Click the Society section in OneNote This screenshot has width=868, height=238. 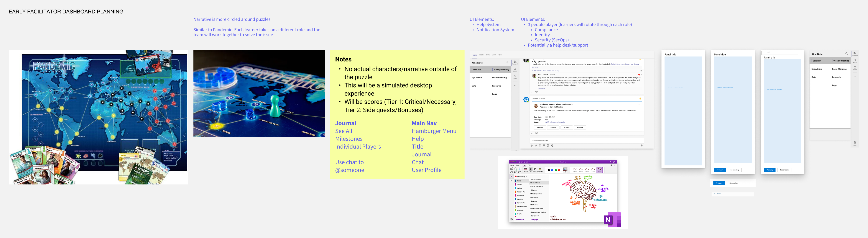pos(519,185)
